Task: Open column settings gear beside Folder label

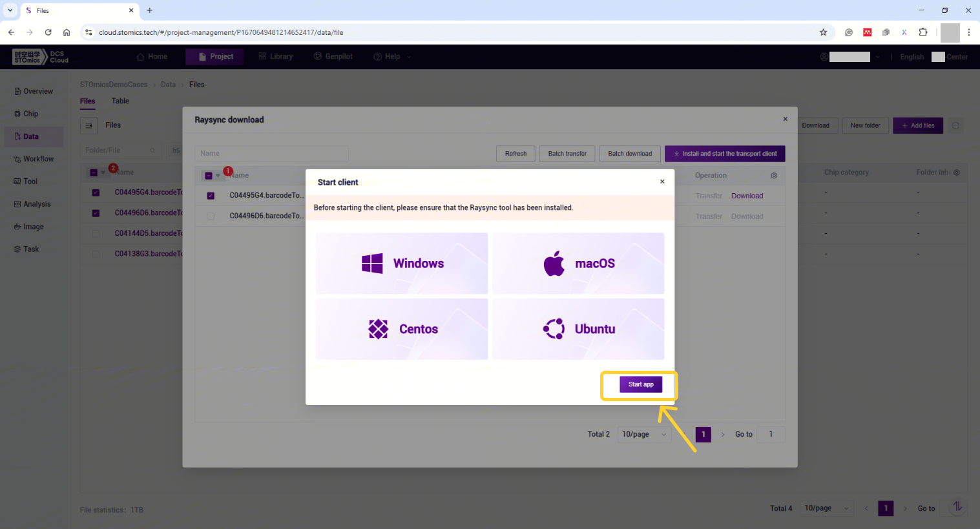Action: (x=957, y=172)
